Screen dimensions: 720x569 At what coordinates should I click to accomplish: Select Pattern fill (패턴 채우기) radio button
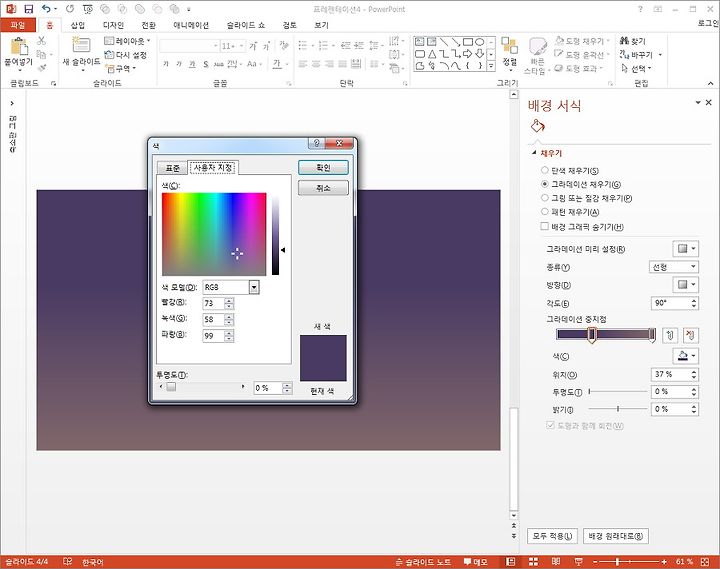click(x=545, y=212)
